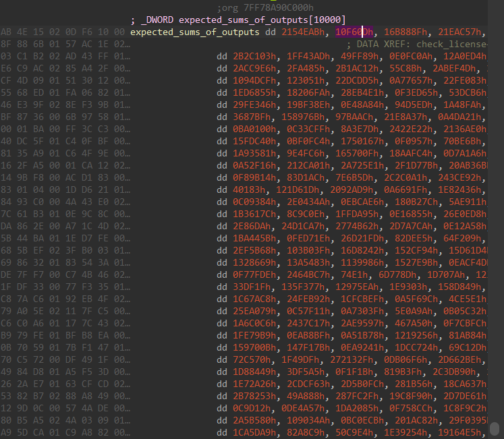Click the value 16B888Fh

click(x=406, y=32)
